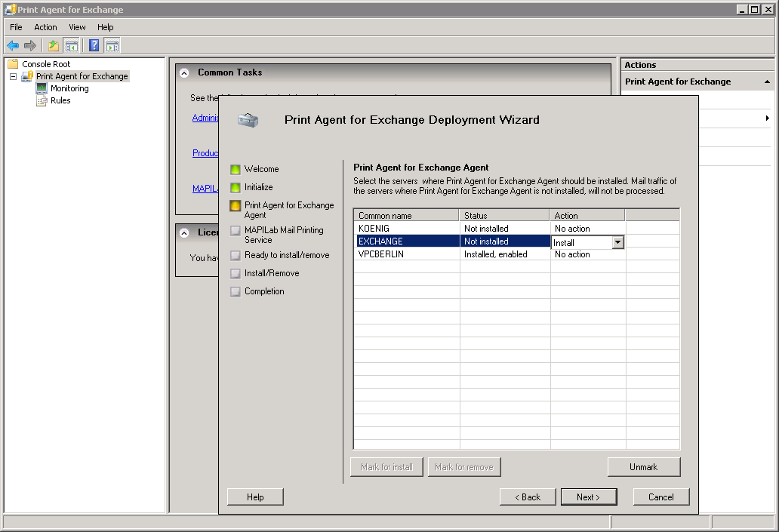
Task: Open the Action menu
Action: tap(45, 27)
